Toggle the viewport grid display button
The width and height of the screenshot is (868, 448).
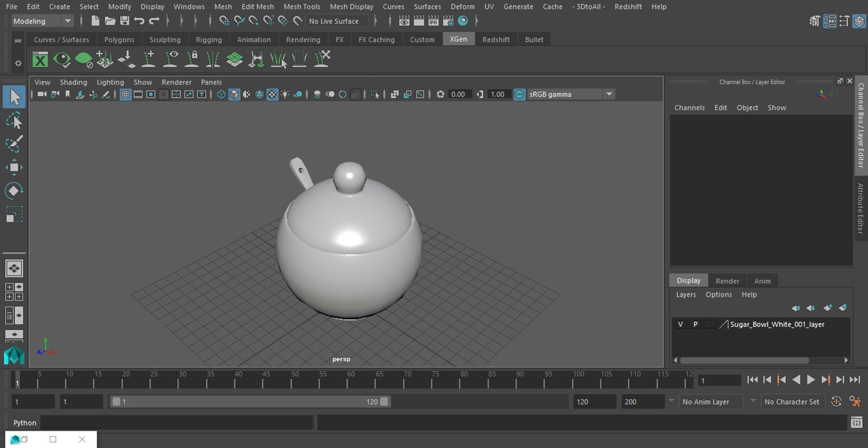coord(125,94)
